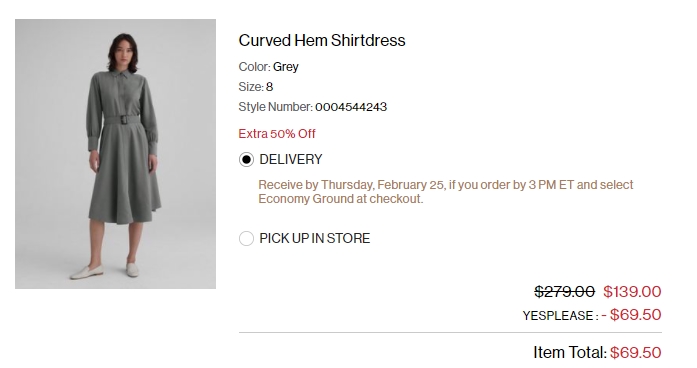This screenshot has width=697, height=368.
Task: Click the PICK UP IN STORE label text
Action: 315,238
